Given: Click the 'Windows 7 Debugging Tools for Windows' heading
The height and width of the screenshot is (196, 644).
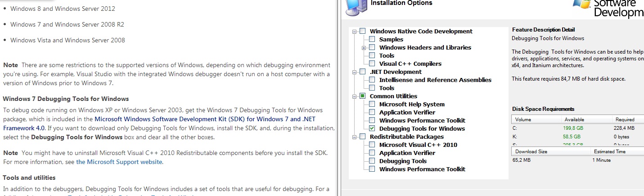Looking at the screenshot, I should click(66, 99).
